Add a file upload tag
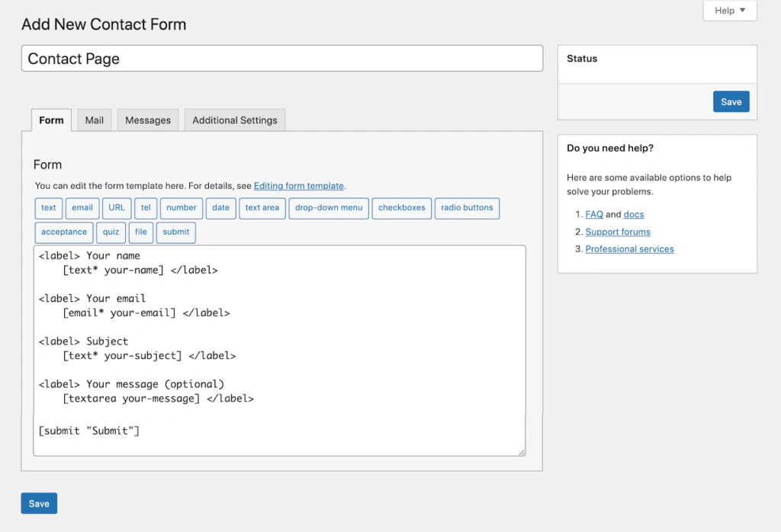 click(x=141, y=232)
